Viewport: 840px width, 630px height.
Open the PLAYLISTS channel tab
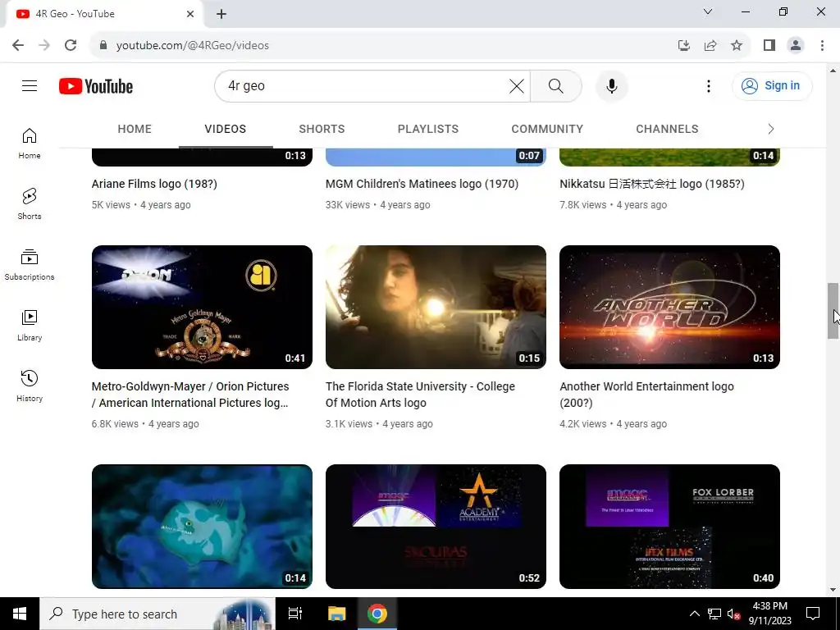pos(428,129)
